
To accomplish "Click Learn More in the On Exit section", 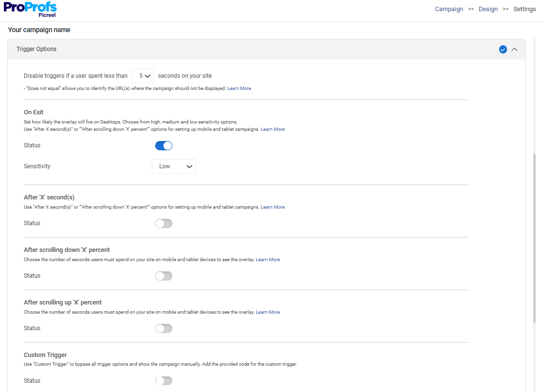I will click(x=272, y=129).
